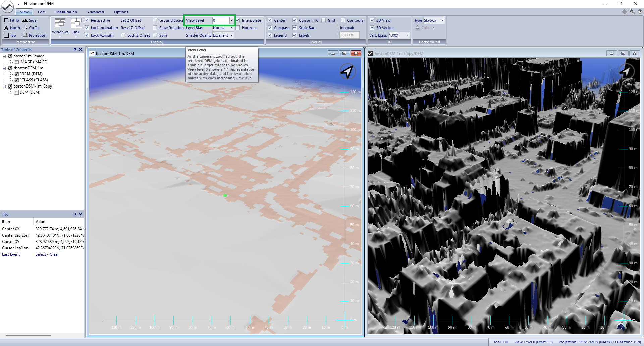Enable Ground Space checkbox
This screenshot has width=644, height=346.
155,20
